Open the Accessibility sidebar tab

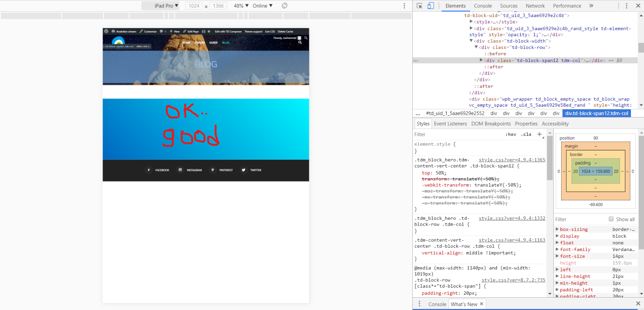(555, 124)
